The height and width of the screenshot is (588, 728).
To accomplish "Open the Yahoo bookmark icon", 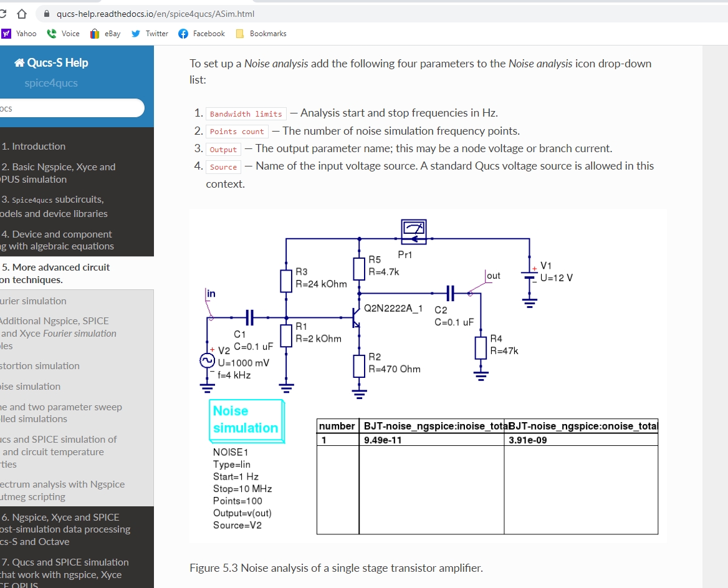I will 6,34.
